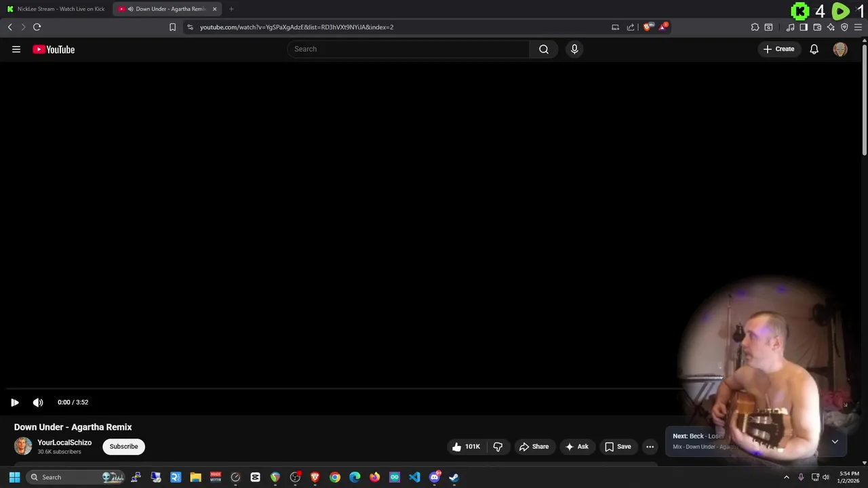Share the video
This screenshot has width=868, height=488.
(534, 447)
